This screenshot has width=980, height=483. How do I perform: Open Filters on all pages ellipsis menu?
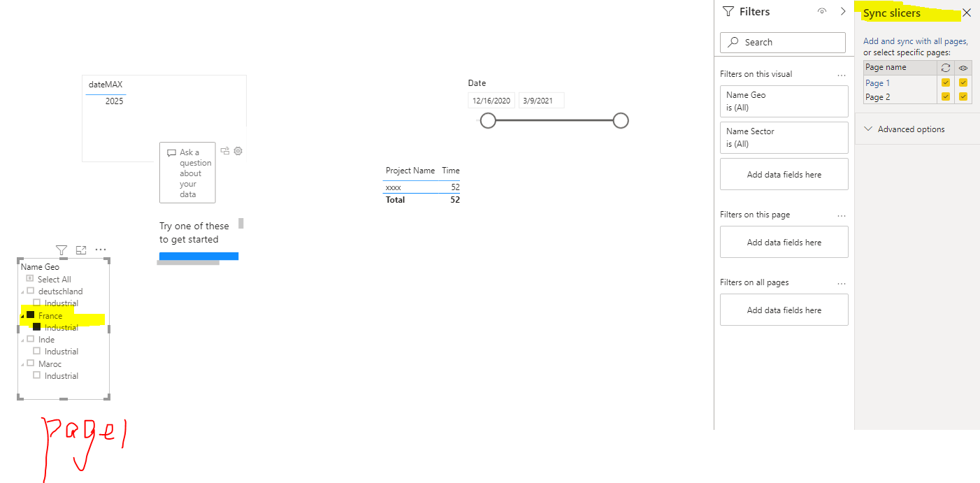pos(842,283)
